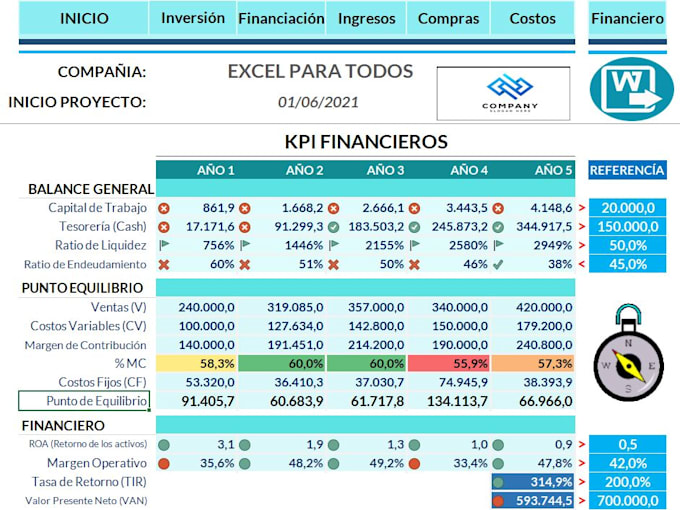The image size is (680, 510).
Task: Click the BALANCE GENERAL section heading
Action: click(91, 189)
